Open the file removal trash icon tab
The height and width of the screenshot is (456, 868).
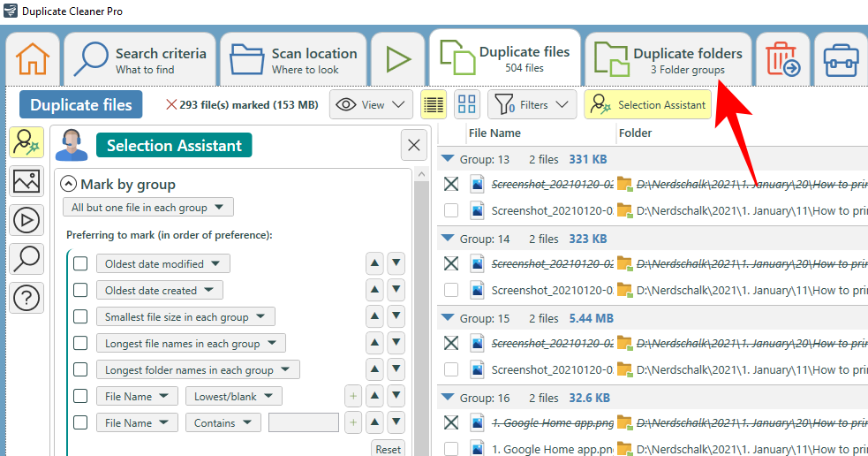pyautogui.click(x=782, y=60)
